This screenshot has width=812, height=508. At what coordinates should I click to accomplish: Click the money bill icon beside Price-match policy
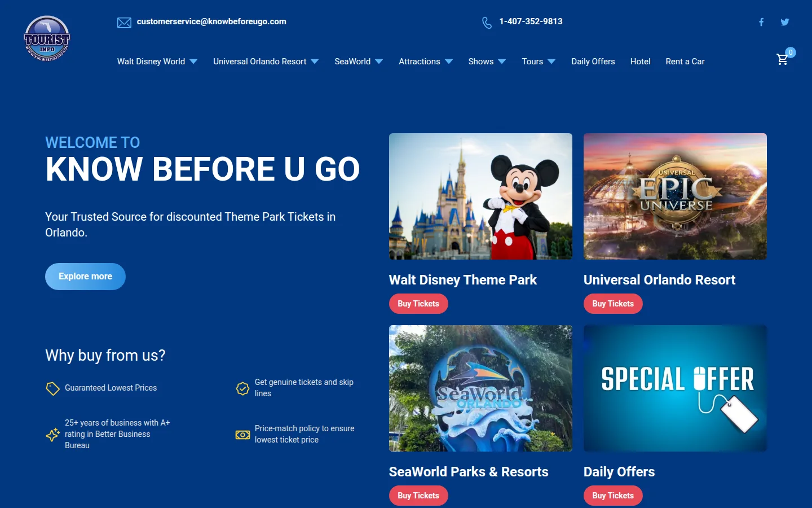pos(242,435)
